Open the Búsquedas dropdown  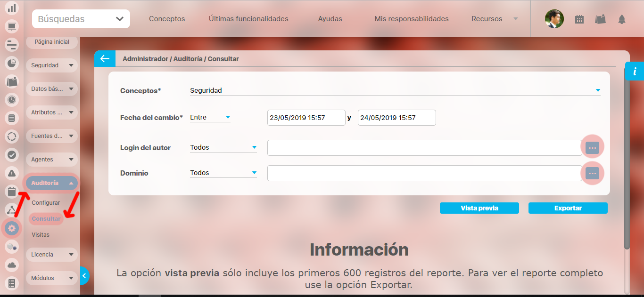[x=81, y=19]
